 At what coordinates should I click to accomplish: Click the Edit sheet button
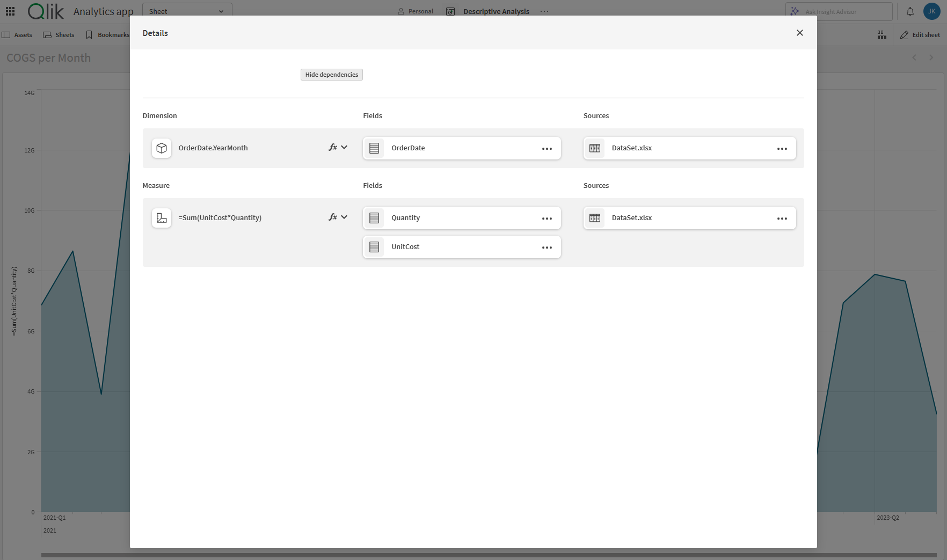pyautogui.click(x=919, y=34)
